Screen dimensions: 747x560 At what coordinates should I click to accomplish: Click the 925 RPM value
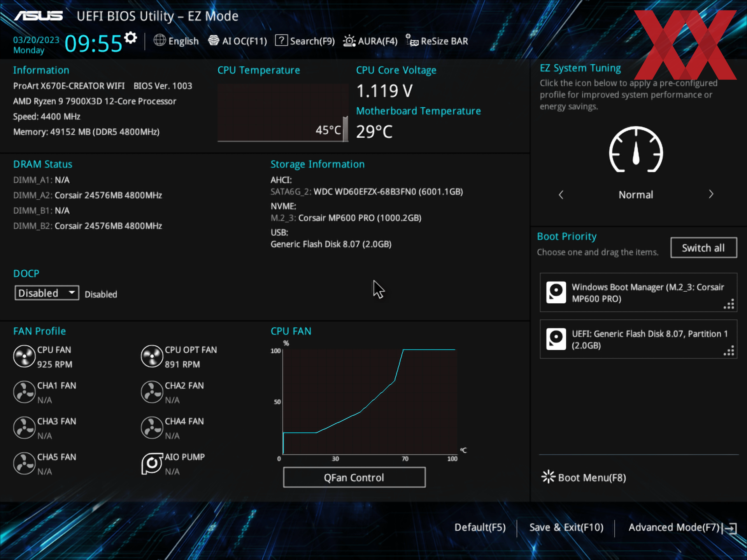click(54, 364)
